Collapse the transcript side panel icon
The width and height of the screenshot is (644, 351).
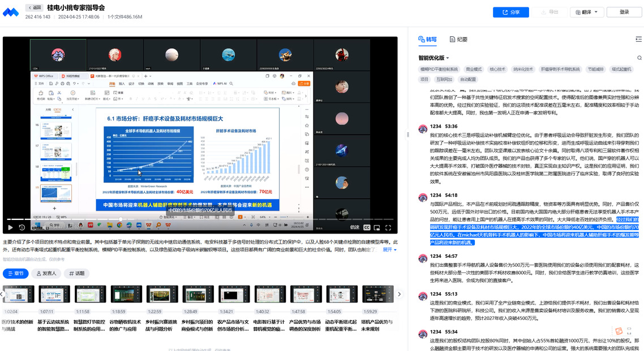coord(638,40)
